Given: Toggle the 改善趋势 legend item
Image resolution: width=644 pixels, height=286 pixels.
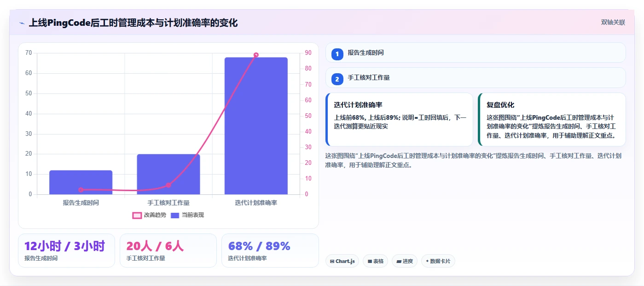Looking at the screenshot, I should tap(149, 215).
